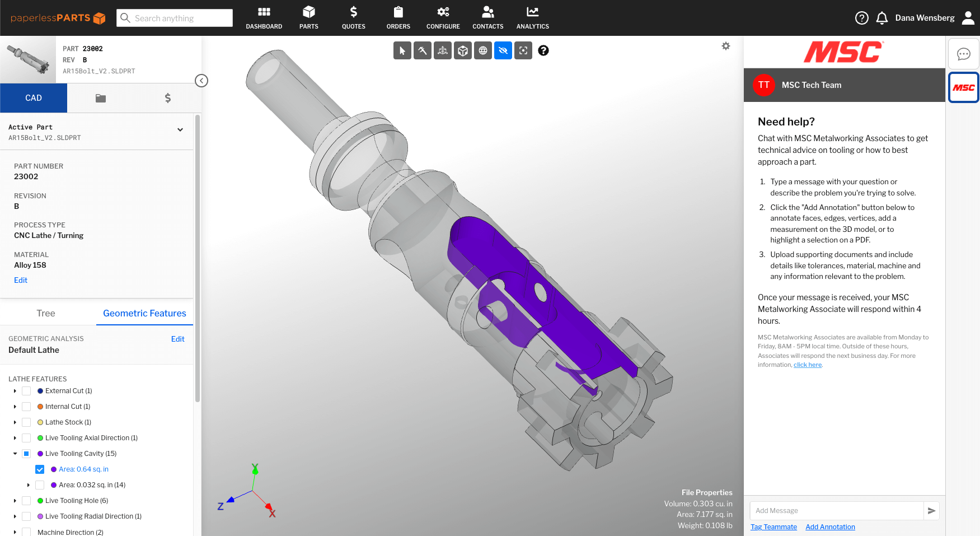980x536 pixels.
Task: Click Add Annotation link
Action: coord(830,527)
